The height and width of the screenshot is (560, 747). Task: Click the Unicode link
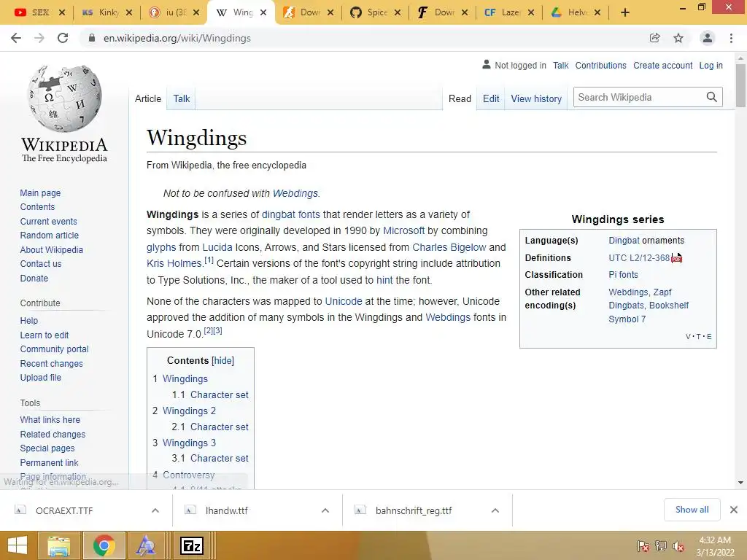pos(344,301)
